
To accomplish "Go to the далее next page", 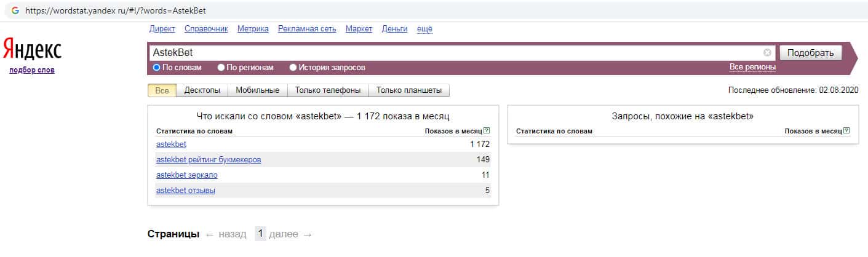I will (291, 234).
